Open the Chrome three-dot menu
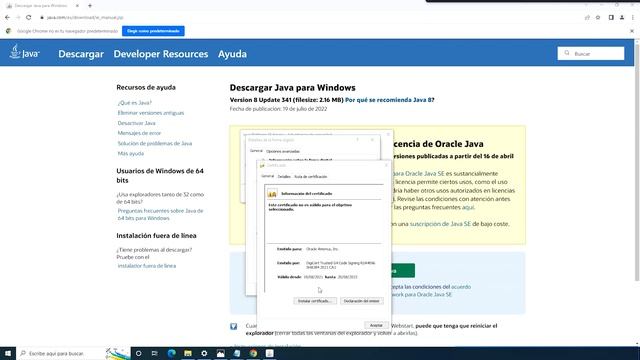Viewport: 640px width, 360px height. 633,18
